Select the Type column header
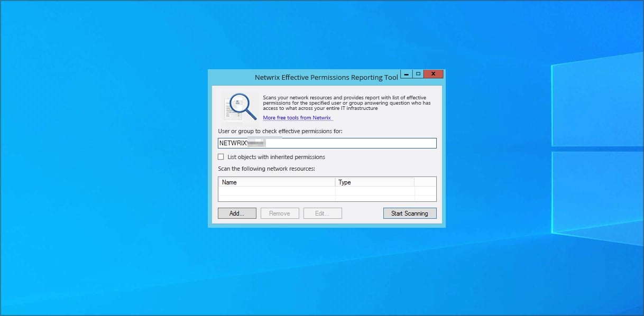 click(375, 182)
